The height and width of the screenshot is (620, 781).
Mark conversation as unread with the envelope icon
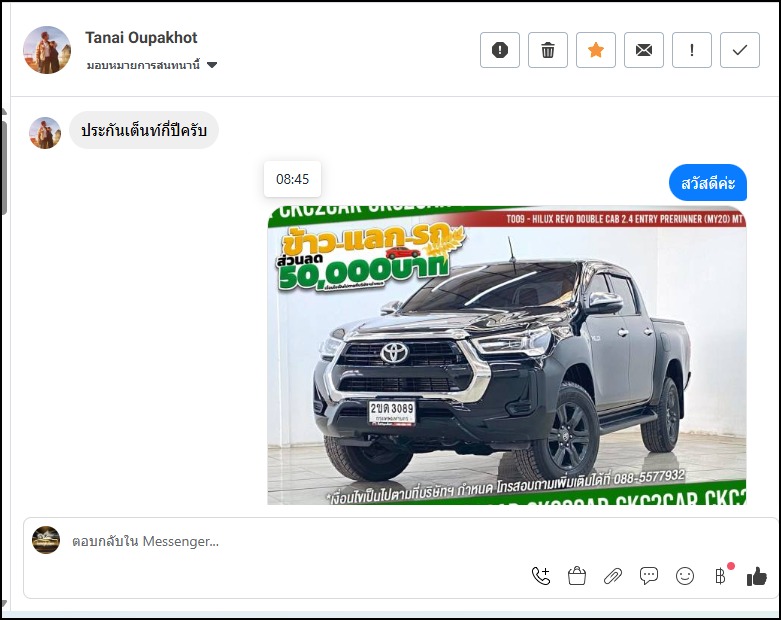[x=644, y=50]
